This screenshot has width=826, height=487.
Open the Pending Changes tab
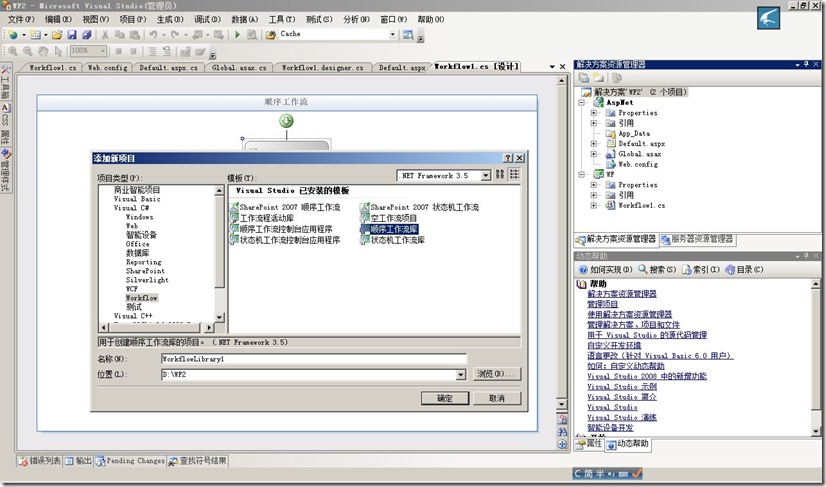131,461
